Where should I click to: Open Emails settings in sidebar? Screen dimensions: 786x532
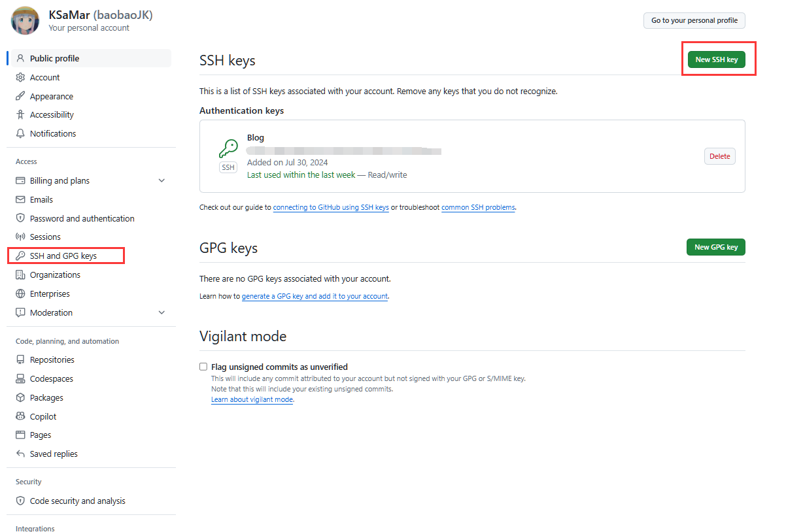click(x=91, y=199)
